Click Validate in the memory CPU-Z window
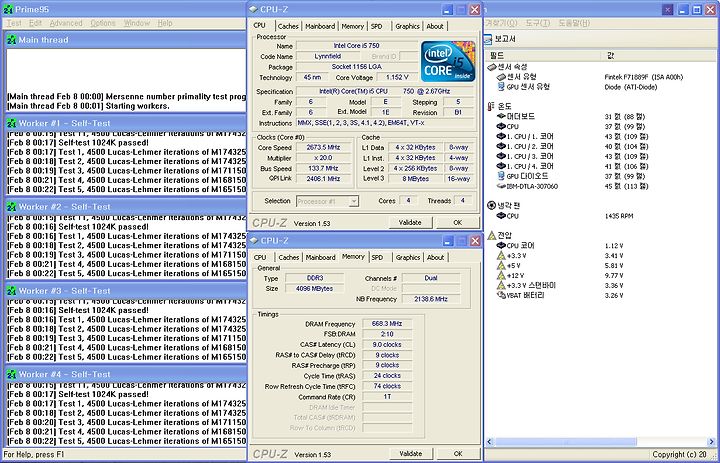 click(411, 454)
